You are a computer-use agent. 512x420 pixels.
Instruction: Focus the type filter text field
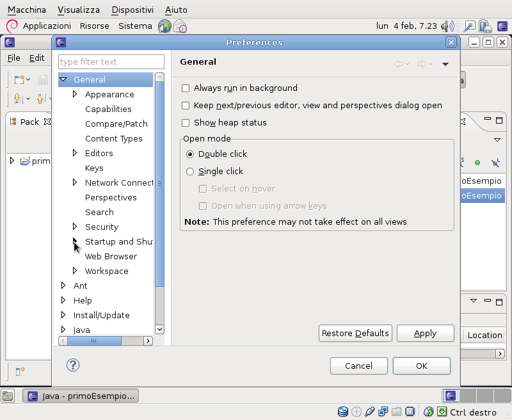click(111, 61)
